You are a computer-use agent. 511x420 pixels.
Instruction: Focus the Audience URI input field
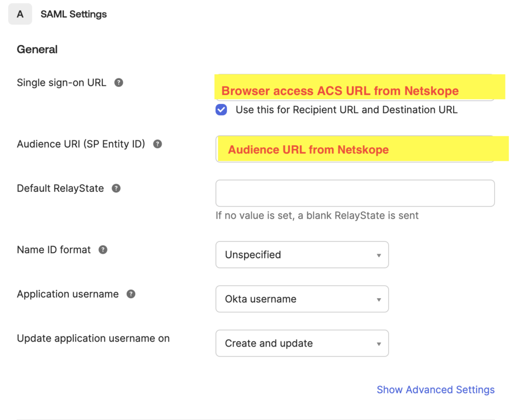click(355, 149)
